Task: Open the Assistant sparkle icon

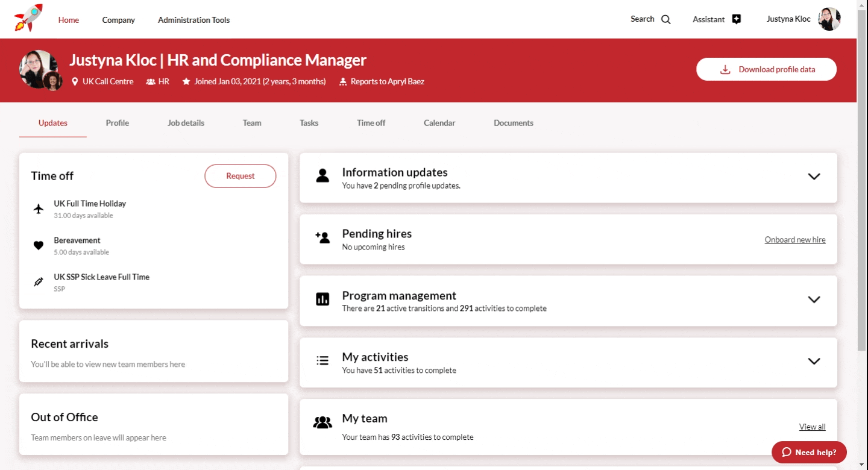Action: click(736, 19)
